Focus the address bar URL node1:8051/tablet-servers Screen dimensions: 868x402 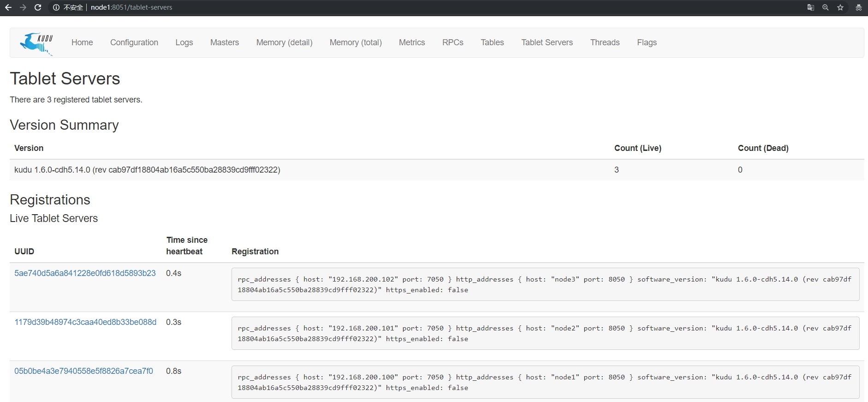tap(131, 7)
